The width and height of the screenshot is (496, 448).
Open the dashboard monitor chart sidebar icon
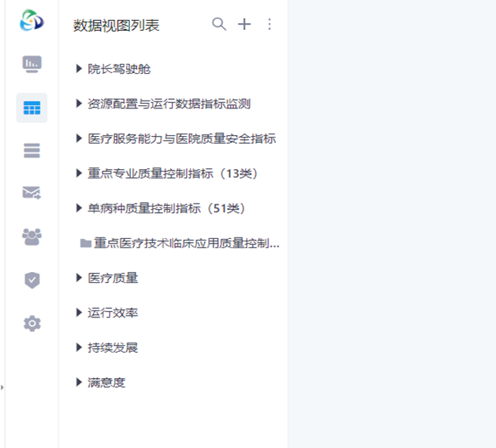32,65
